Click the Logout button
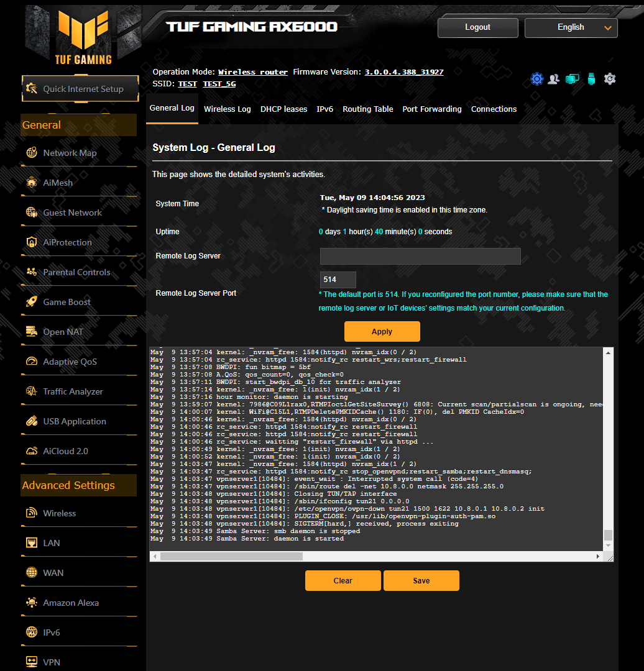 478,27
